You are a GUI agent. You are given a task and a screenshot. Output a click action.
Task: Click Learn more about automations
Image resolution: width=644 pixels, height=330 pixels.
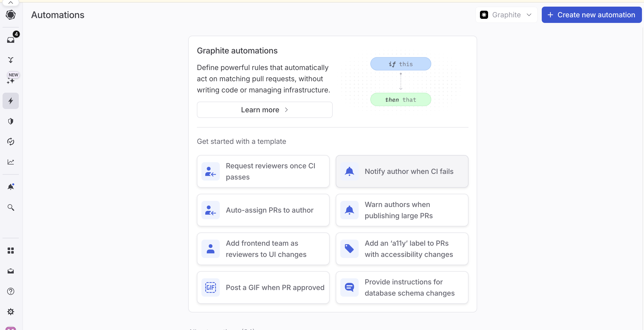[x=265, y=109]
